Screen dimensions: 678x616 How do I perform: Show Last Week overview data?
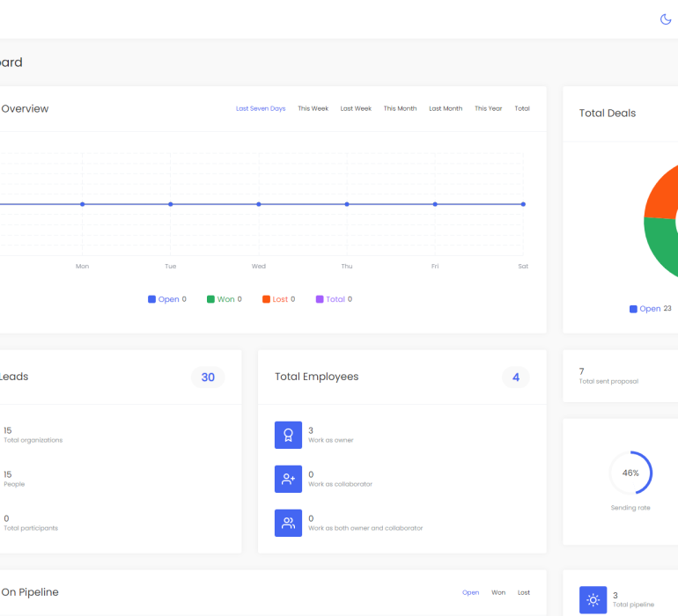click(x=356, y=109)
